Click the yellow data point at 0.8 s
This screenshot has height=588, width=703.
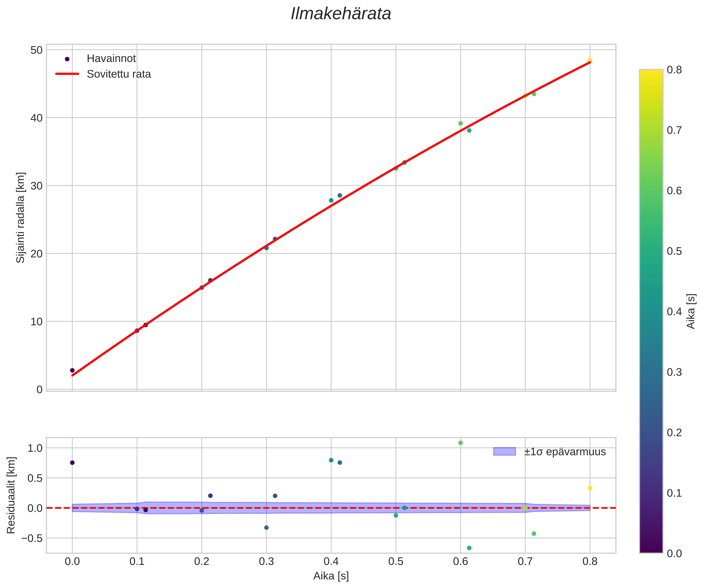[x=590, y=60]
